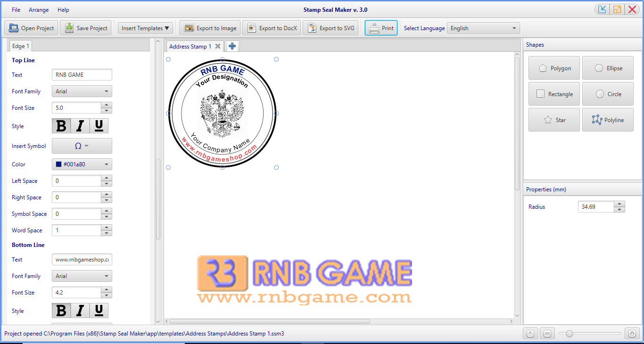Decrease the Word Space value
The height and width of the screenshot is (344, 644).
tap(107, 233)
